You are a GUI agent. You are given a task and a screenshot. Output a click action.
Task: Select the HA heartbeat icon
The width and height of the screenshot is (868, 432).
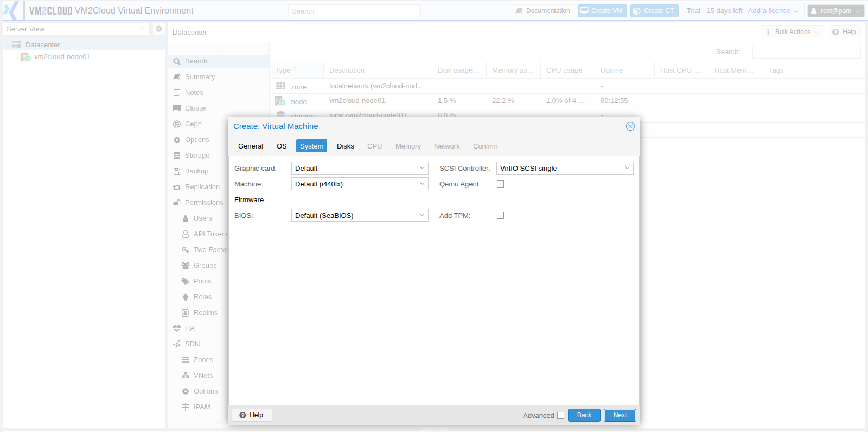pos(177,328)
